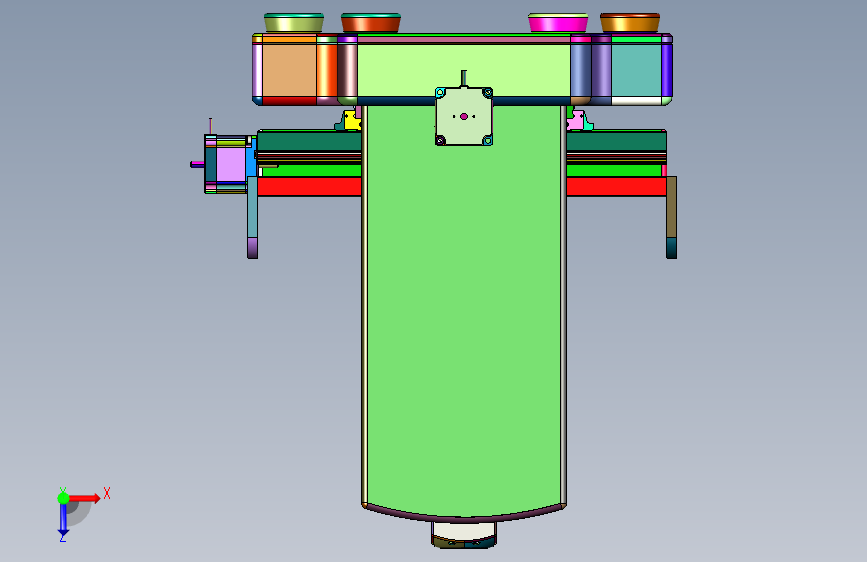Select the red-orange cap on top
The height and width of the screenshot is (562, 867).
370,23
